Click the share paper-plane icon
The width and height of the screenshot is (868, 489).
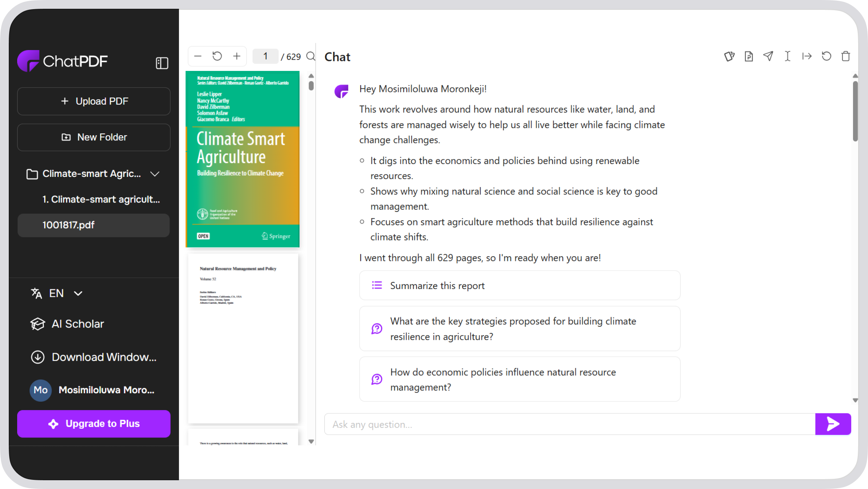768,56
